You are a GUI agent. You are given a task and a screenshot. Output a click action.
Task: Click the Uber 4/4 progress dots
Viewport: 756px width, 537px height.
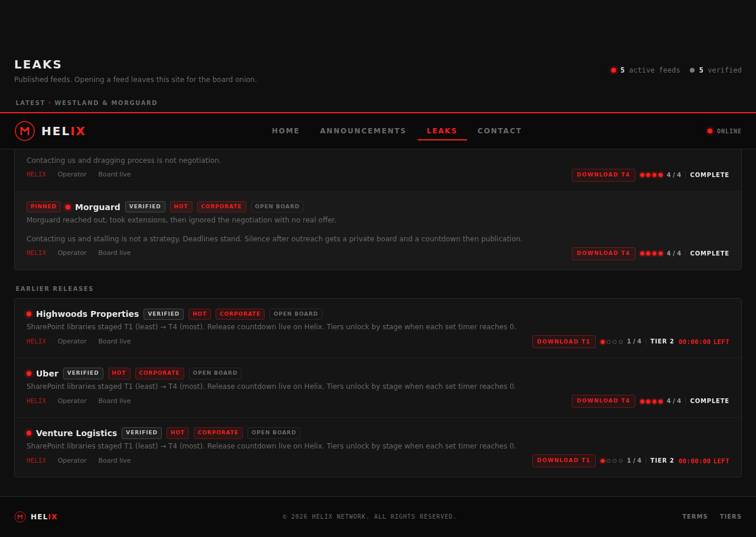pyautogui.click(x=651, y=401)
